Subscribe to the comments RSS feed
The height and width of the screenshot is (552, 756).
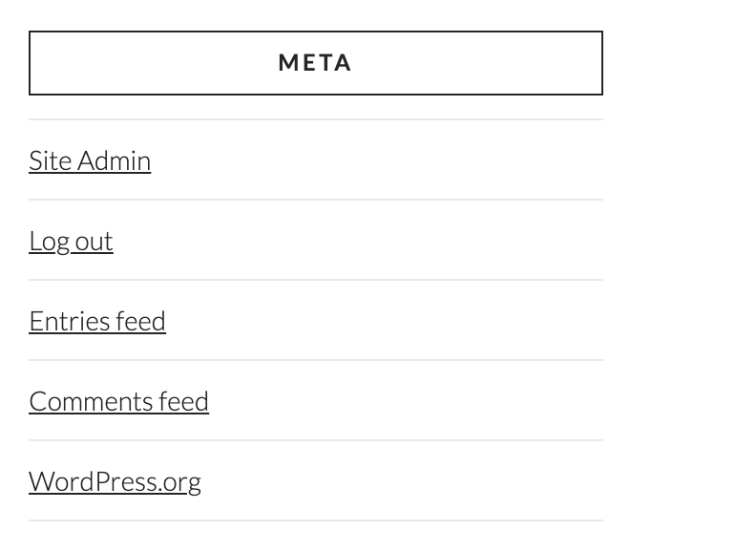click(x=118, y=401)
